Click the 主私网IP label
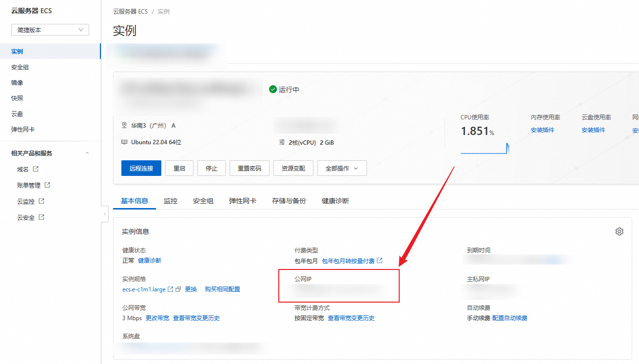The width and height of the screenshot is (639, 364). tap(478, 279)
